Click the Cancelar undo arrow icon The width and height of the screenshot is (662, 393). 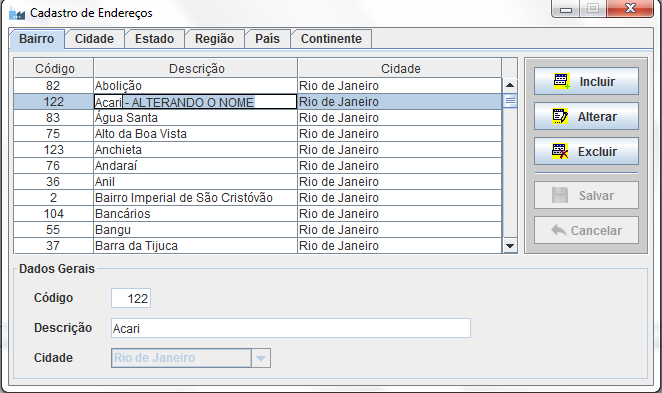click(559, 230)
